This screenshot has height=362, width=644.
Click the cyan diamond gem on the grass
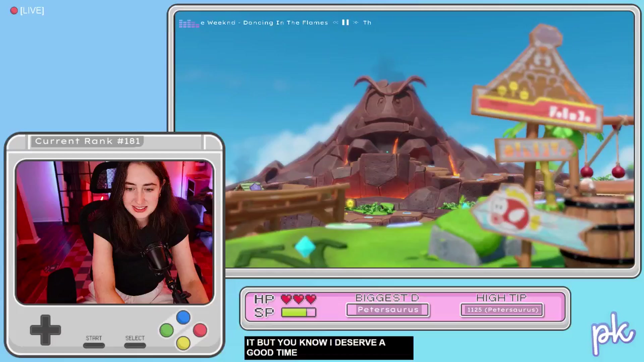pyautogui.click(x=305, y=247)
